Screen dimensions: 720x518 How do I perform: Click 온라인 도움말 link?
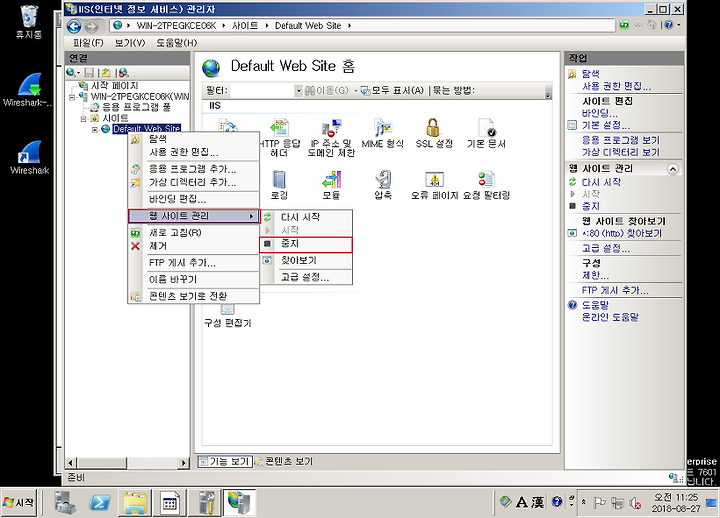(610, 317)
